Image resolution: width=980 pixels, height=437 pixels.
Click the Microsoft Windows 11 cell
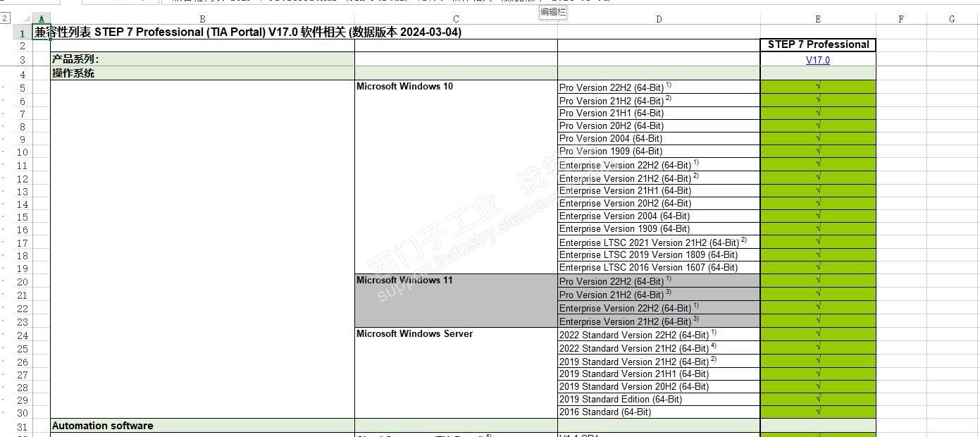click(x=456, y=301)
